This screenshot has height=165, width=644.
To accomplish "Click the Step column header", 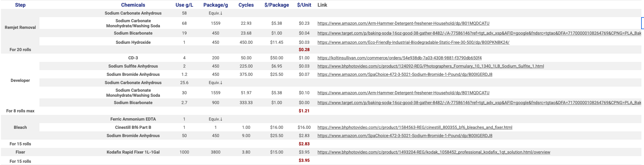I will (x=20, y=5).
